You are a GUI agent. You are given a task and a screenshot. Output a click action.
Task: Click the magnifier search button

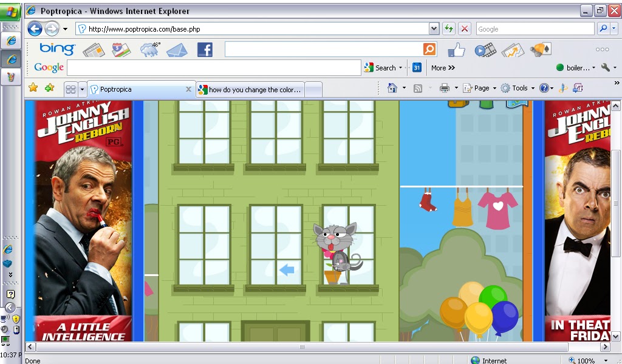pos(603,29)
